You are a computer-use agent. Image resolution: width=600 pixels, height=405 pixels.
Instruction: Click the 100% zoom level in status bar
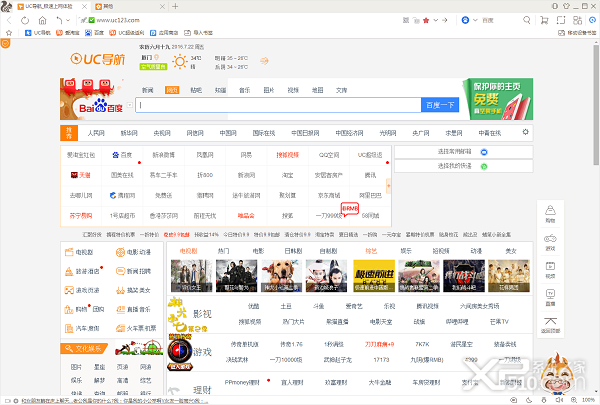(x=588, y=400)
